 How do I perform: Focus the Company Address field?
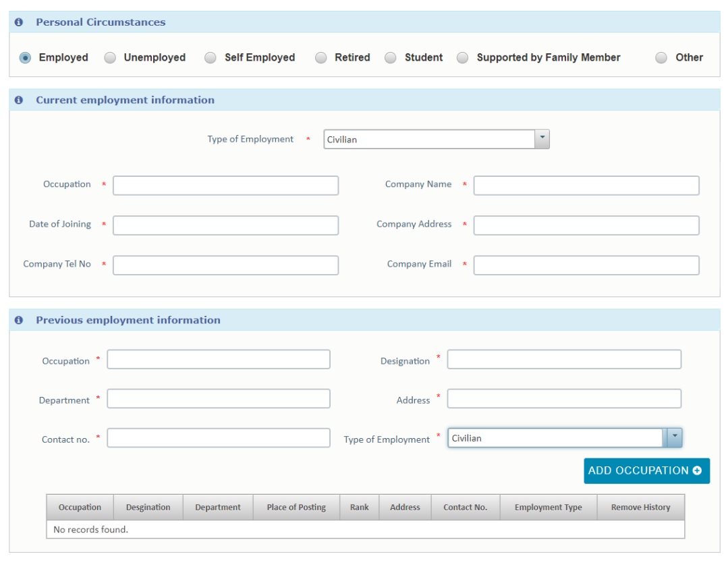pos(586,225)
